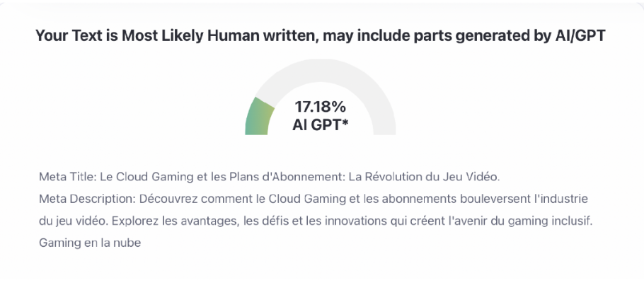This screenshot has width=644, height=283.
Task: Click the 17.18% score value
Action: pyautogui.click(x=320, y=108)
